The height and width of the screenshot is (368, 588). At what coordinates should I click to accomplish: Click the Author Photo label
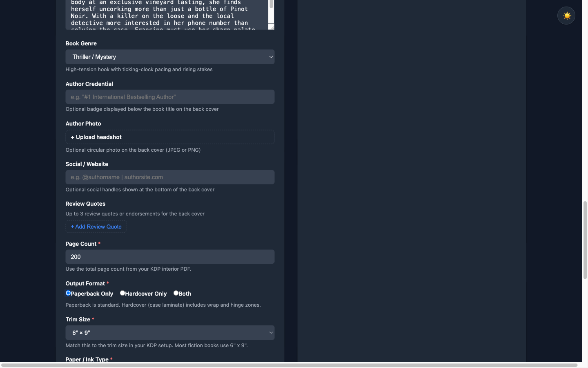tap(83, 123)
